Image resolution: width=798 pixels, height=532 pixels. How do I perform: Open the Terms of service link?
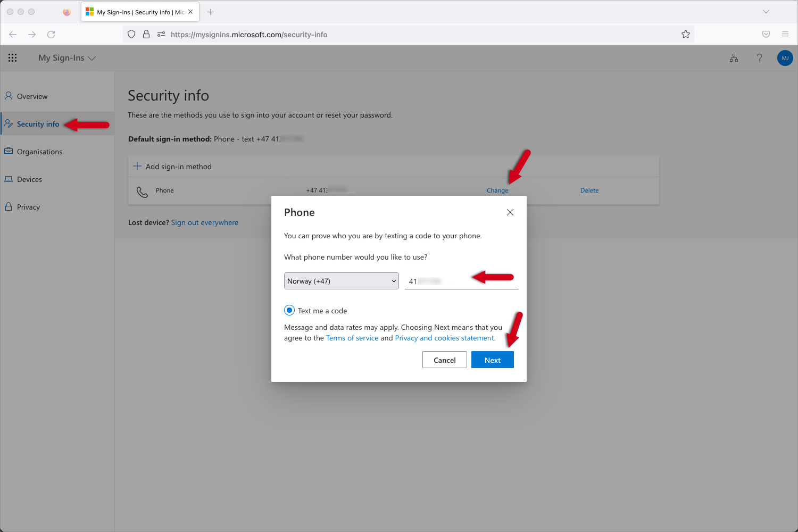point(352,338)
